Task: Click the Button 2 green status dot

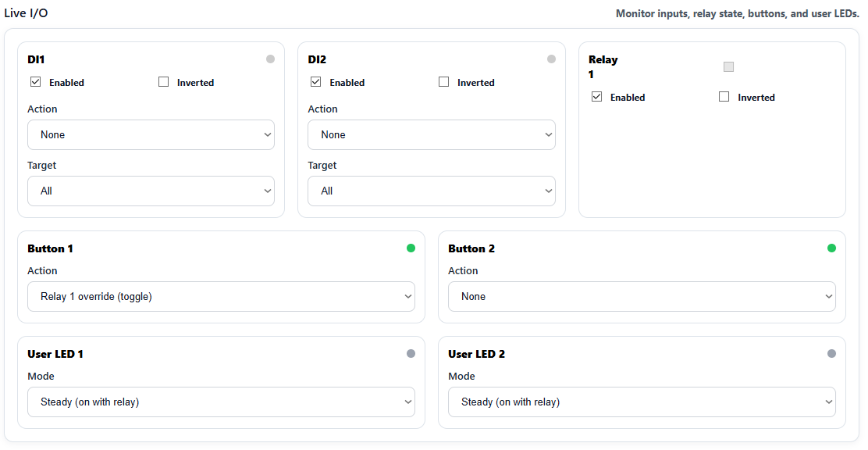Action: [831, 248]
